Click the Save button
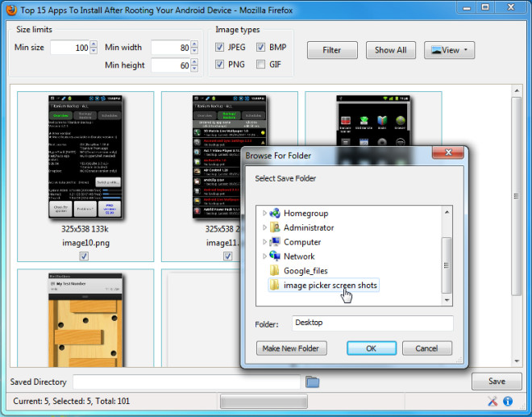This screenshot has height=417, width=532. [497, 382]
